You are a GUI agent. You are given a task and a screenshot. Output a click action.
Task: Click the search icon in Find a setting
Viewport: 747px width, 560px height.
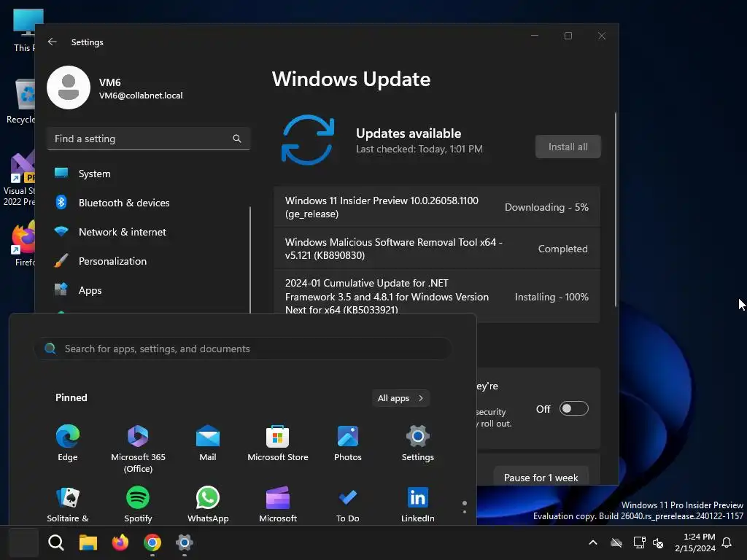coord(237,139)
